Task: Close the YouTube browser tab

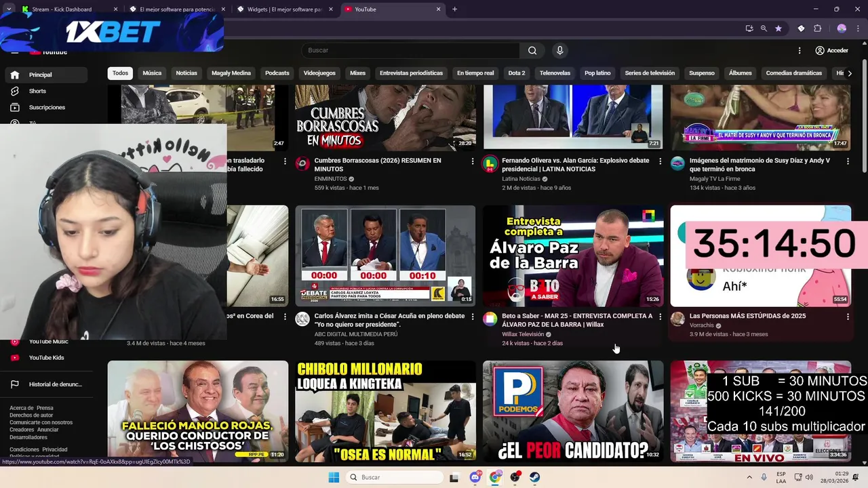Action: coord(438,9)
